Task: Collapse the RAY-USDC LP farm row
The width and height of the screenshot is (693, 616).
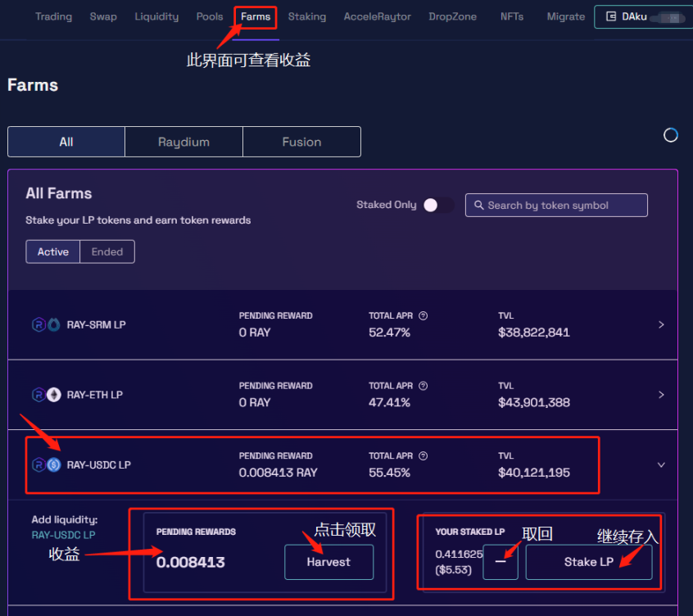Action: click(x=661, y=464)
